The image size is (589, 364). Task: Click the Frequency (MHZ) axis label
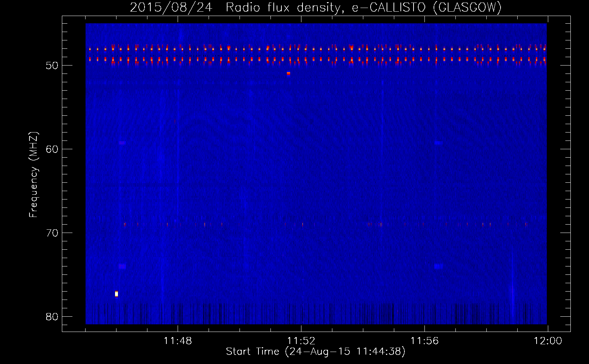[x=33, y=175]
